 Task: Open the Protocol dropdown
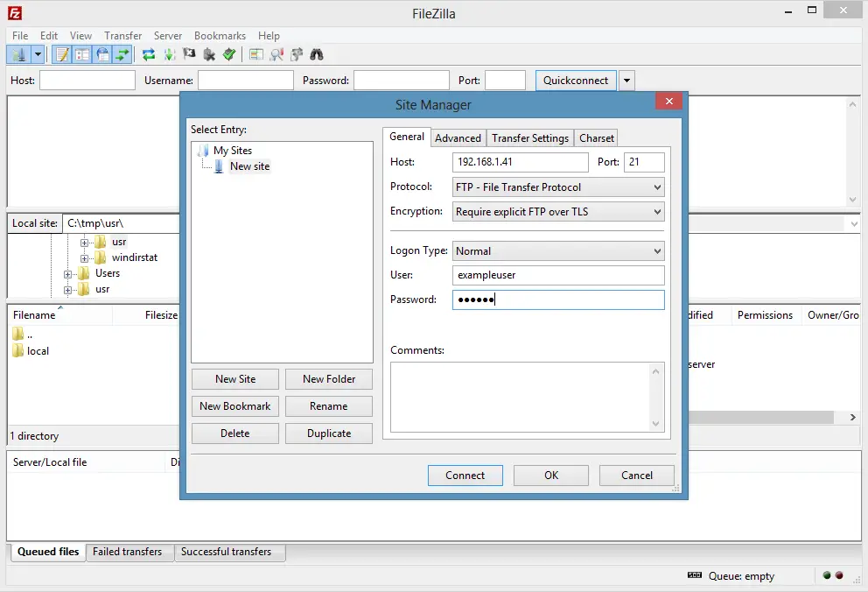pos(558,187)
